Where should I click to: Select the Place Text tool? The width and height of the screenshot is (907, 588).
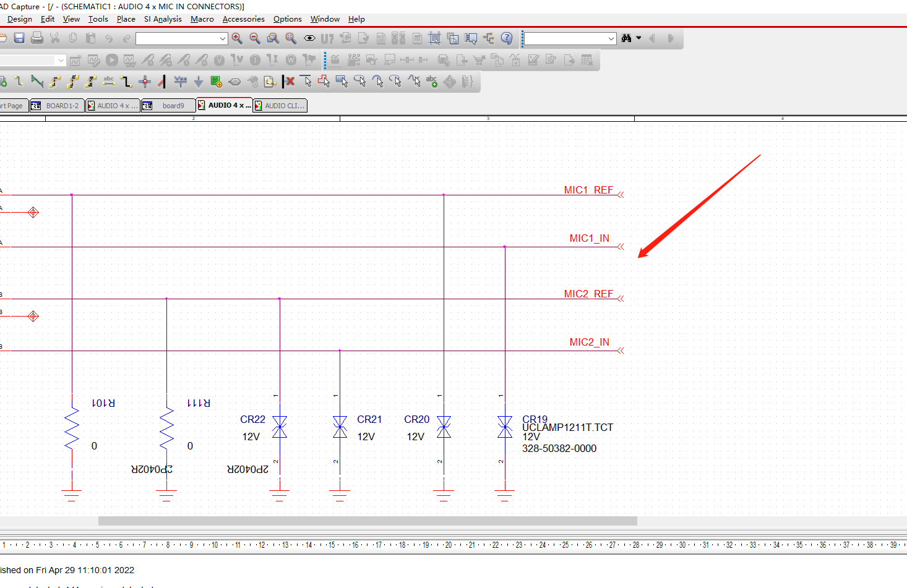pyautogui.click(x=432, y=82)
